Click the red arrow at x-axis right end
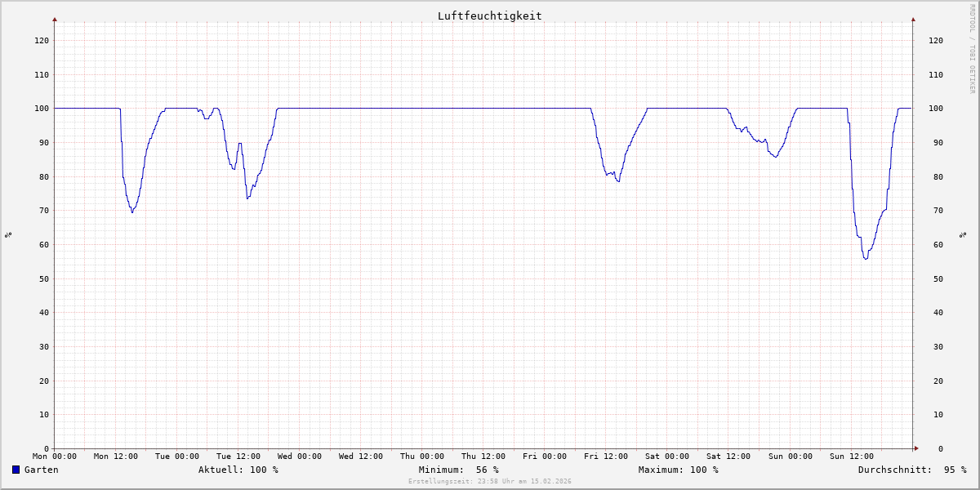This screenshot has height=490, width=980. tap(915, 448)
